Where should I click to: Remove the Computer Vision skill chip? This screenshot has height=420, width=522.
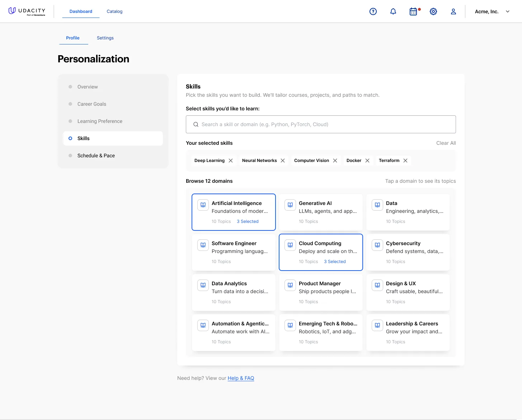tap(335, 161)
